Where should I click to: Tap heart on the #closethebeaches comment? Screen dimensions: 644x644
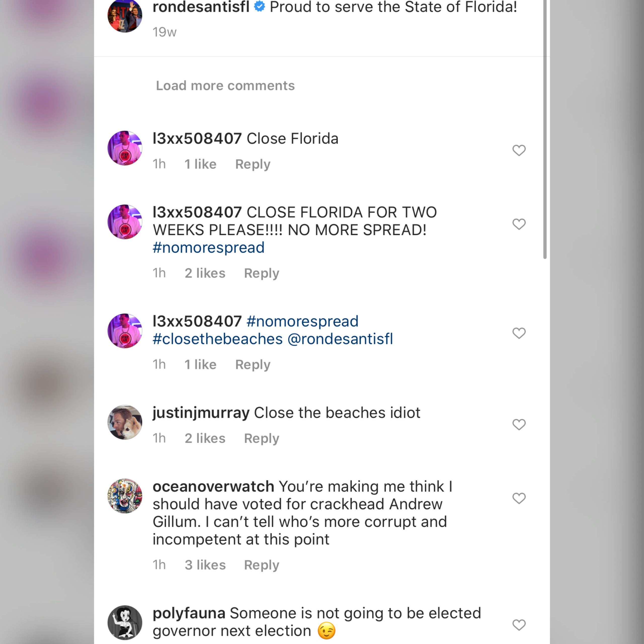(519, 333)
